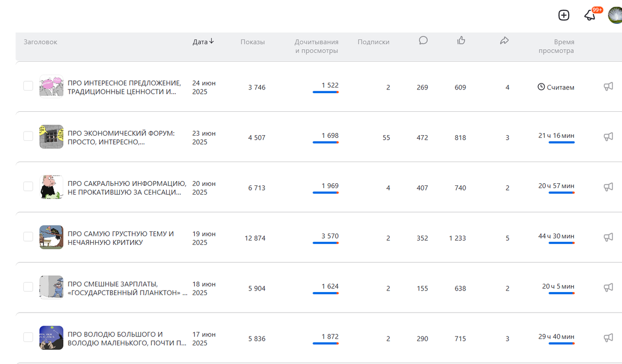Click impressions value 5 836
This screenshot has width=622, height=364.
[257, 339]
